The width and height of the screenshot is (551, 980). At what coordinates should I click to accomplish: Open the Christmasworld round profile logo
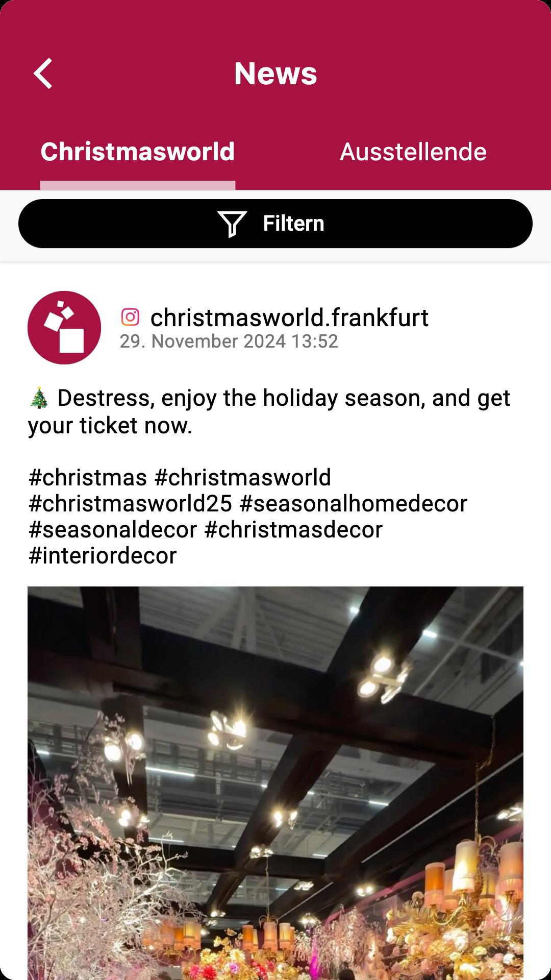pos(64,328)
